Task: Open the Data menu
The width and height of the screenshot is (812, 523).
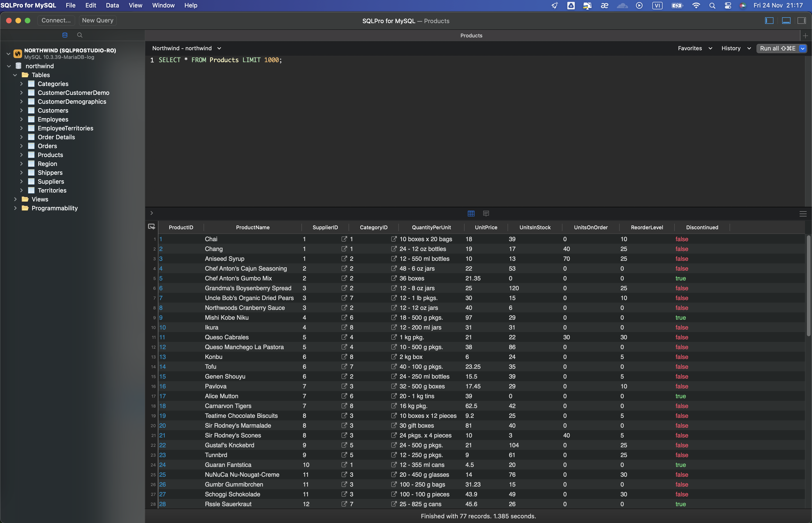Action: pyautogui.click(x=112, y=5)
